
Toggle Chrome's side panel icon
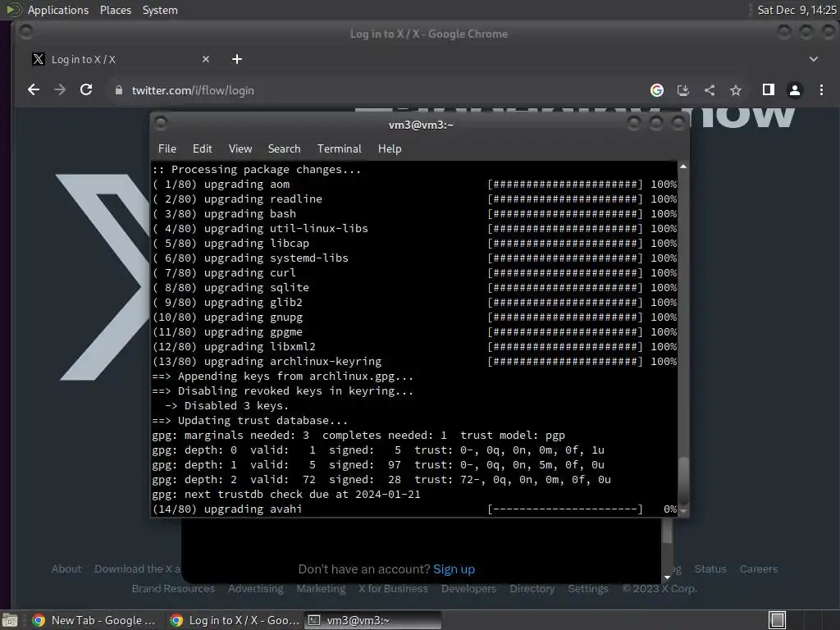(x=768, y=89)
